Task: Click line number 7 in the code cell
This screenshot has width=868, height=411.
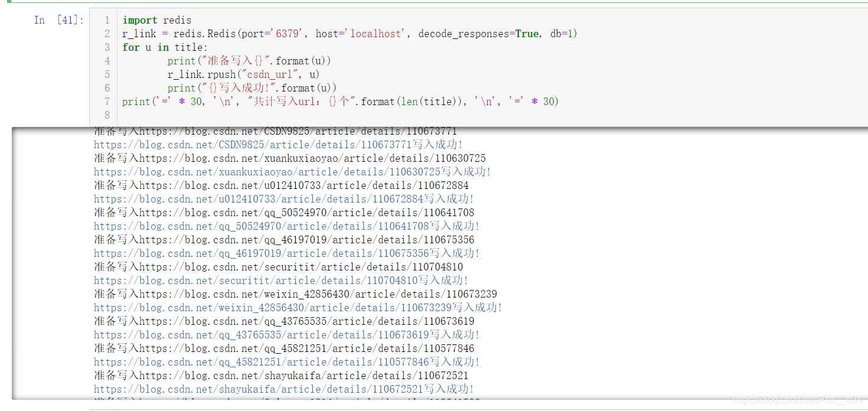Action: (107, 101)
